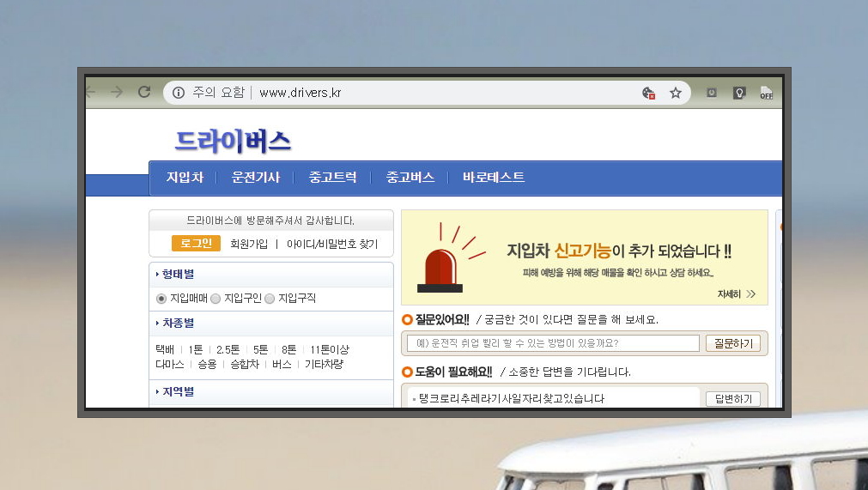Choose 5톤 vehicle type
Image resolution: width=868 pixels, height=490 pixels.
tap(260, 349)
